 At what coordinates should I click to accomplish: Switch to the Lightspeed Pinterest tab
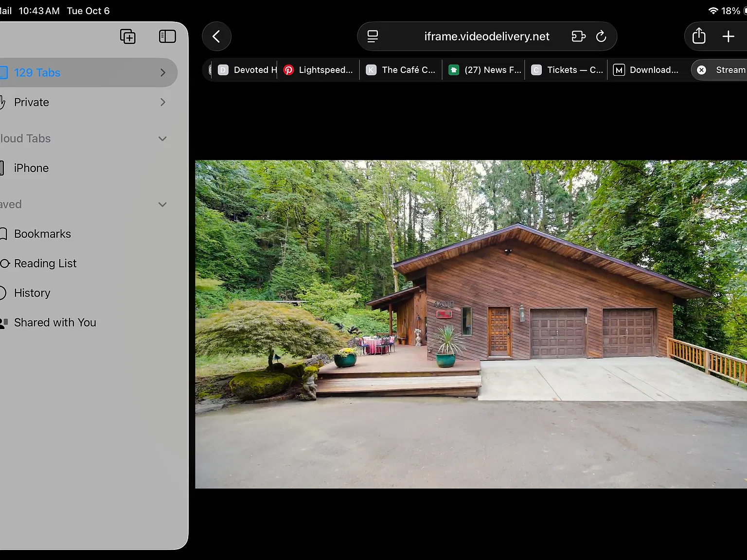[x=319, y=70]
